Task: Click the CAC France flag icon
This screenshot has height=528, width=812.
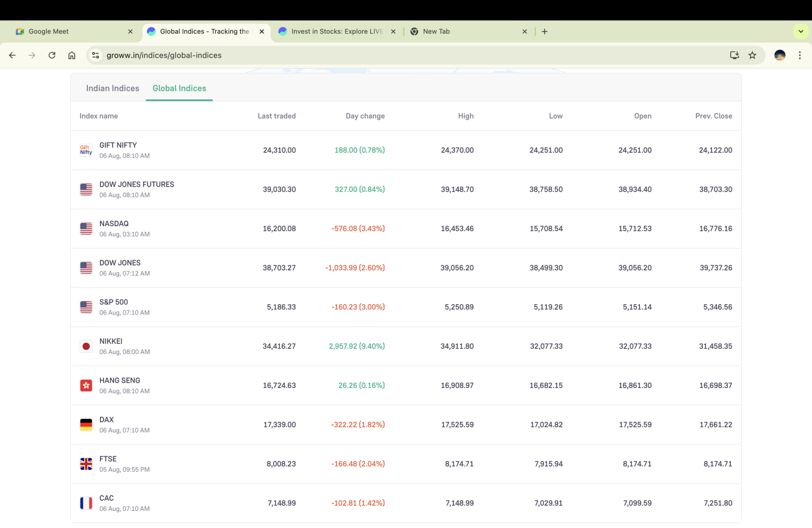Action: pyautogui.click(x=86, y=503)
